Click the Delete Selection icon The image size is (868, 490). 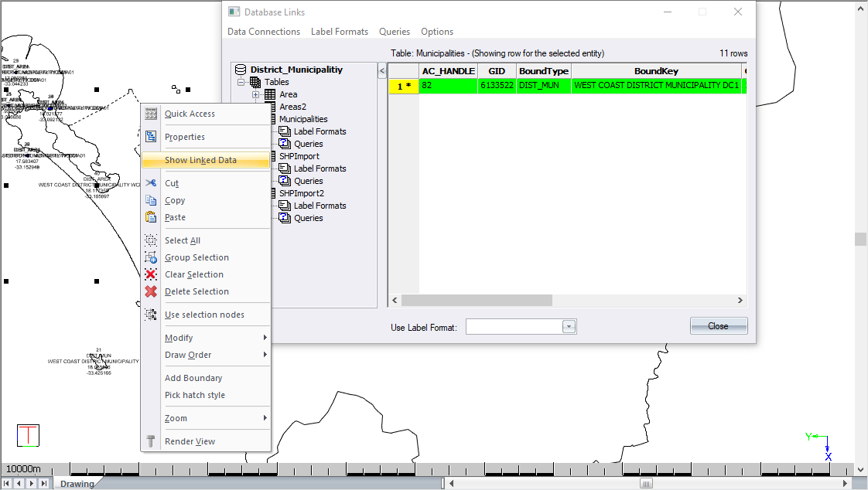click(x=151, y=291)
